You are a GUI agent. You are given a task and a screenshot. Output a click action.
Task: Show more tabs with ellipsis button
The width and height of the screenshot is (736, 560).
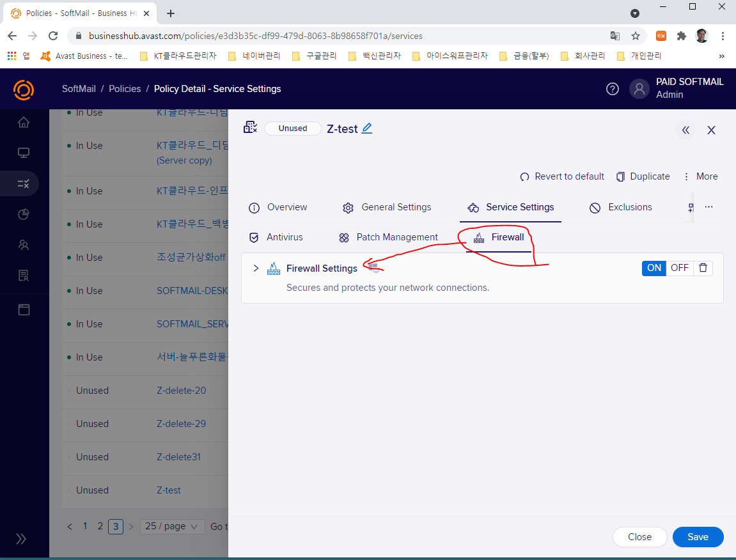coord(709,207)
